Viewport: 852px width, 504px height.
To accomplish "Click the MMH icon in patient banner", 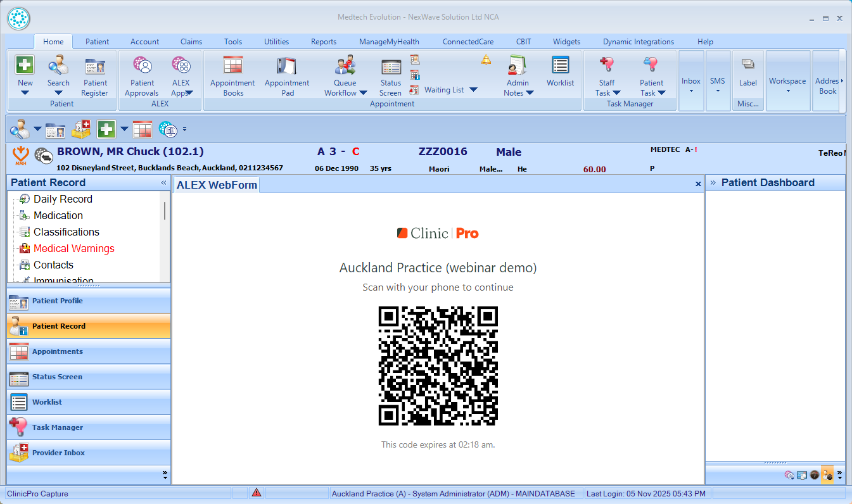I will point(21,154).
